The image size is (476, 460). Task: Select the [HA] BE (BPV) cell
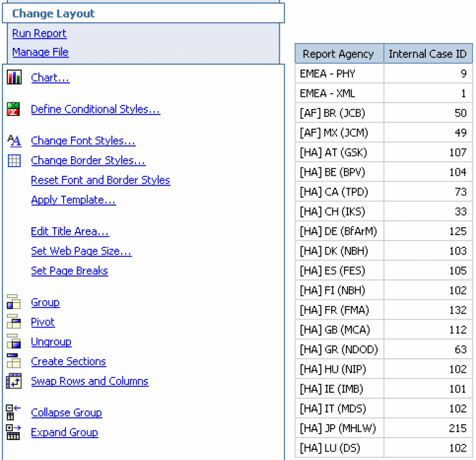coord(339,172)
